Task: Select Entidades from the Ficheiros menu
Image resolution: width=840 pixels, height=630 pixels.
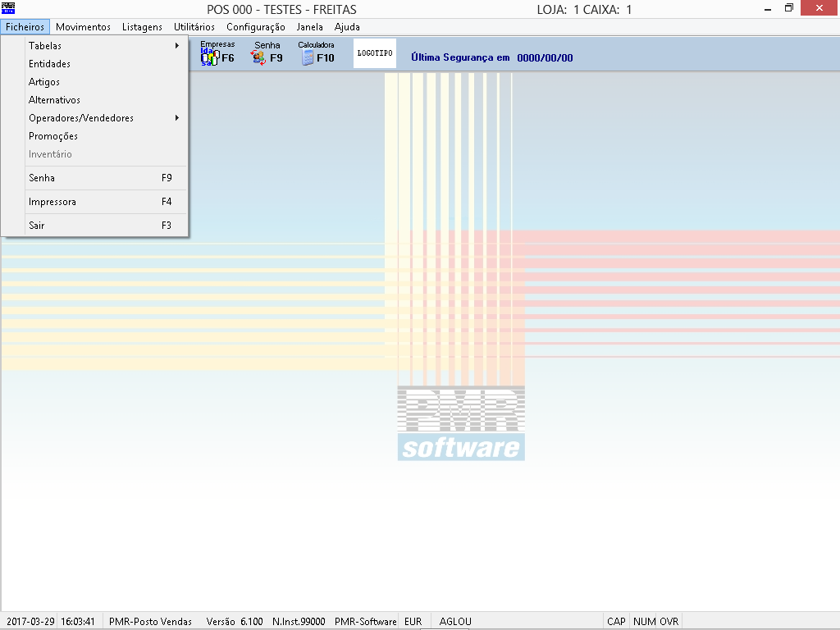Action: [x=49, y=64]
